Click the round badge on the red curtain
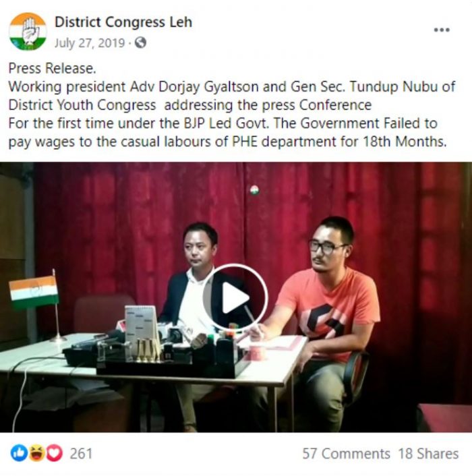The width and height of the screenshot is (472, 476). click(254, 190)
